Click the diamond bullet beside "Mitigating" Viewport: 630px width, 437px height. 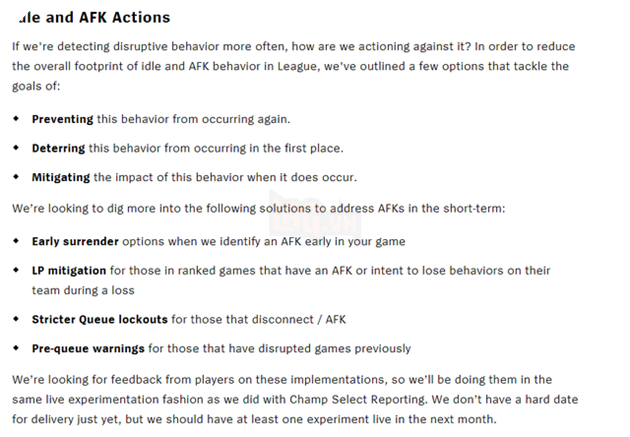point(16,177)
